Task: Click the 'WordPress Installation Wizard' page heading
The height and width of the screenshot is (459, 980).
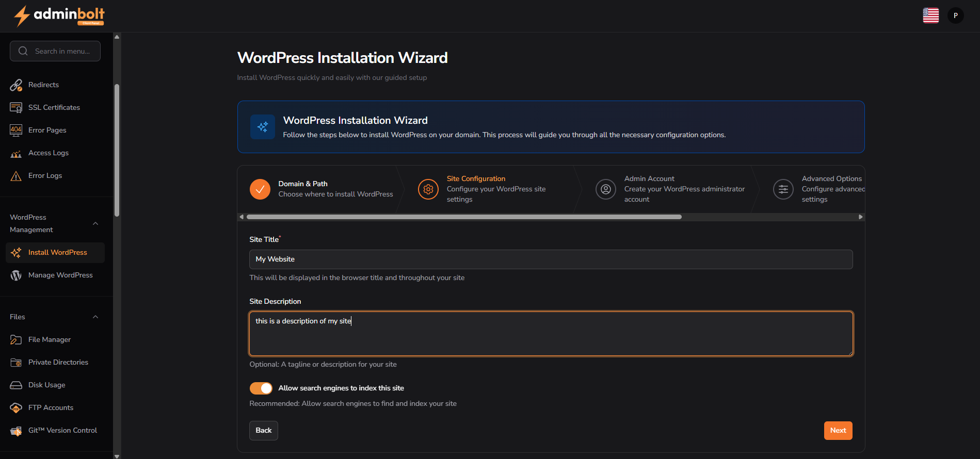Action: [342, 58]
